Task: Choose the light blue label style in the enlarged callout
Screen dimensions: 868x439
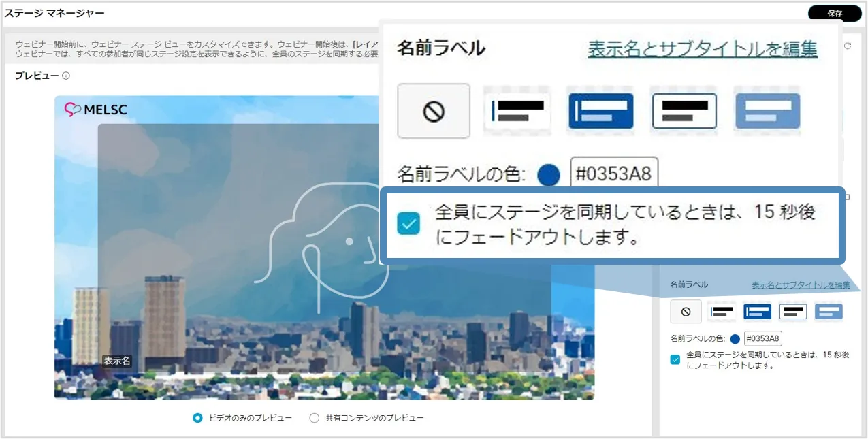Action: (767, 111)
